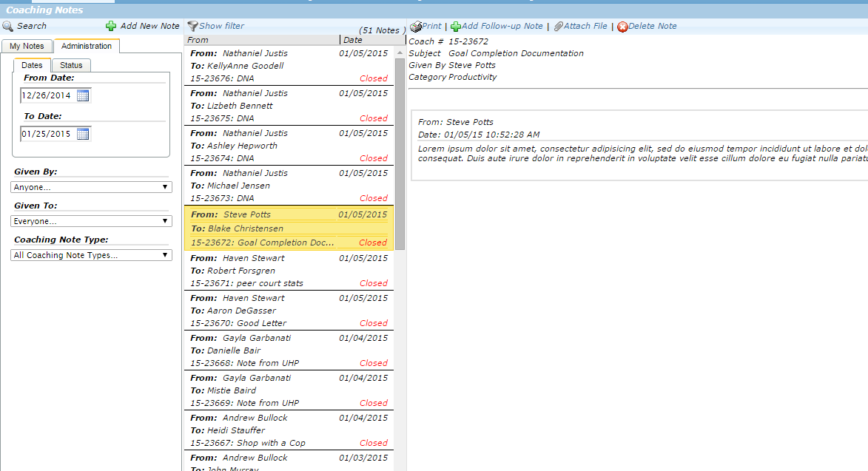Sort notes by the Date column header
Screen dimensions: 868x471
pyautogui.click(x=367, y=40)
